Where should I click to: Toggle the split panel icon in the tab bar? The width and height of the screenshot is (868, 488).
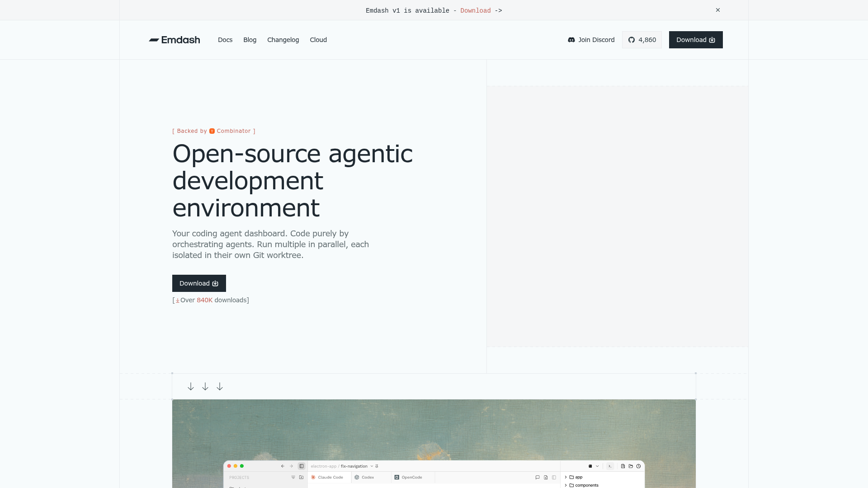554,477
